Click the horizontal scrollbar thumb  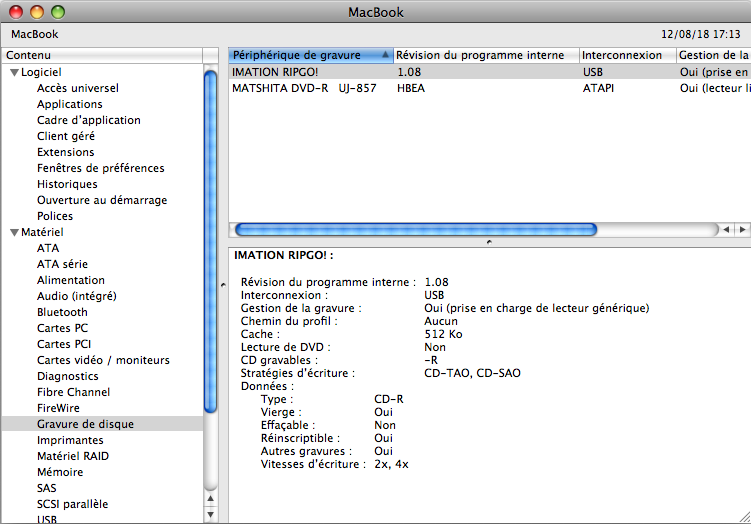[x=416, y=230]
